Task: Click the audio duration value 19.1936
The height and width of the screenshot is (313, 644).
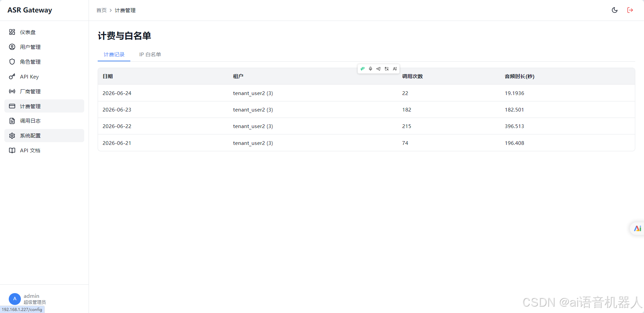Action: coord(514,93)
